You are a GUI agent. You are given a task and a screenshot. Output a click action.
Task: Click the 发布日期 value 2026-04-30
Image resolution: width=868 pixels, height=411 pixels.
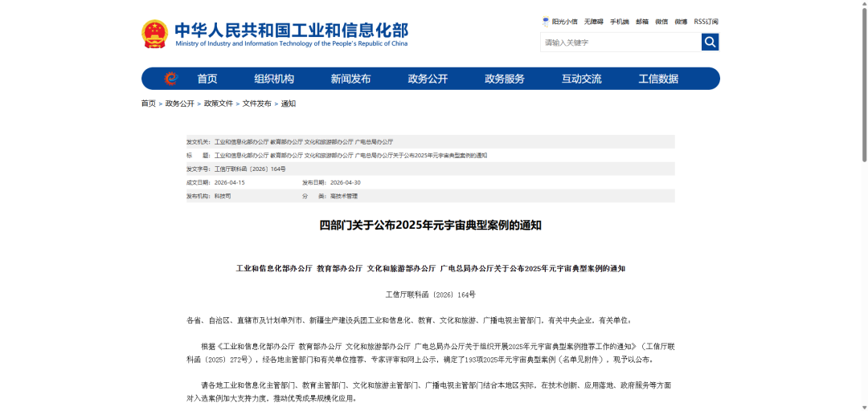[346, 182]
